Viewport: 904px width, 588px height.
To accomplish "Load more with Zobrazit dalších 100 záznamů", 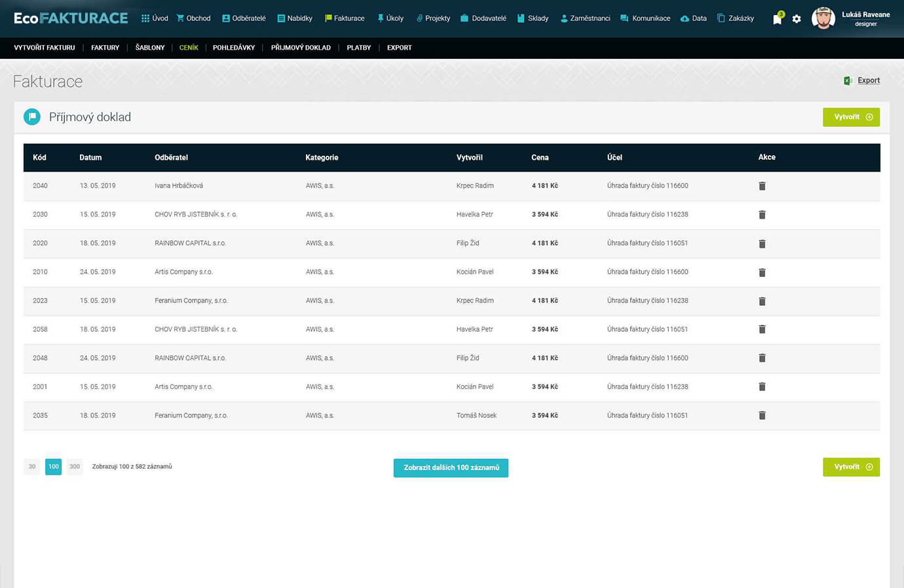I will coord(451,468).
